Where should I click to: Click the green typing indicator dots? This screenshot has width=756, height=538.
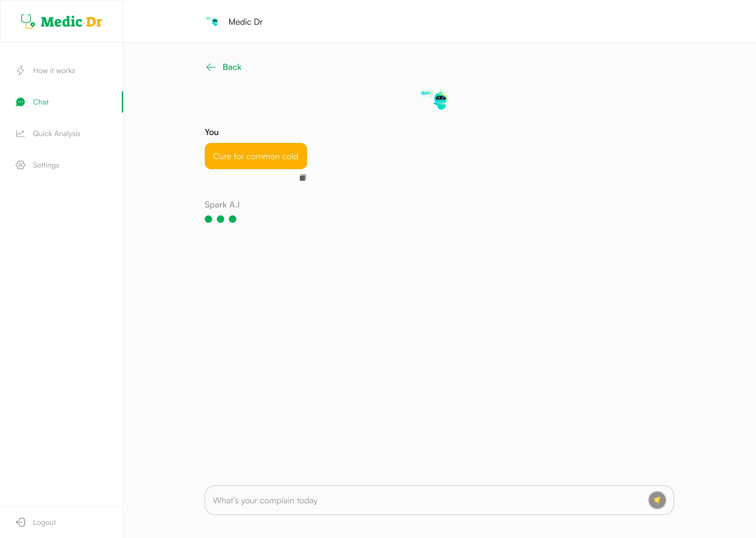(220, 219)
